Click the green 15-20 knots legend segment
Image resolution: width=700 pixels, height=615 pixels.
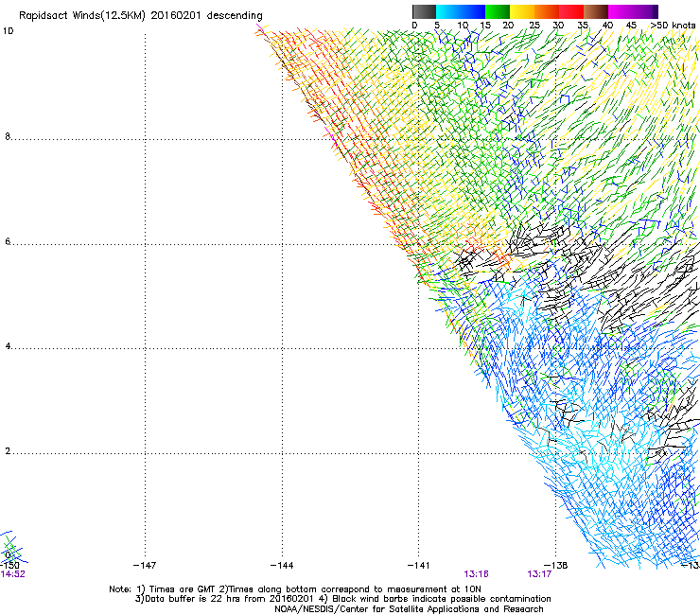point(498,11)
